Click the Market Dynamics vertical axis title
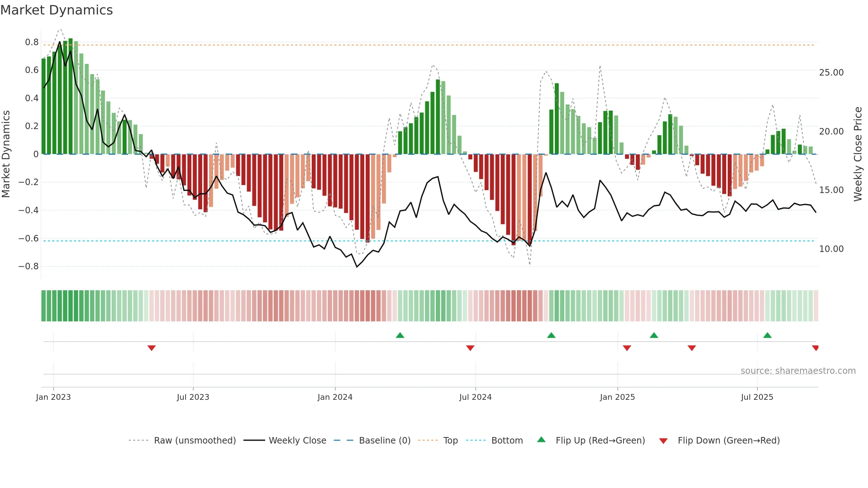The image size is (868, 488). point(6,154)
